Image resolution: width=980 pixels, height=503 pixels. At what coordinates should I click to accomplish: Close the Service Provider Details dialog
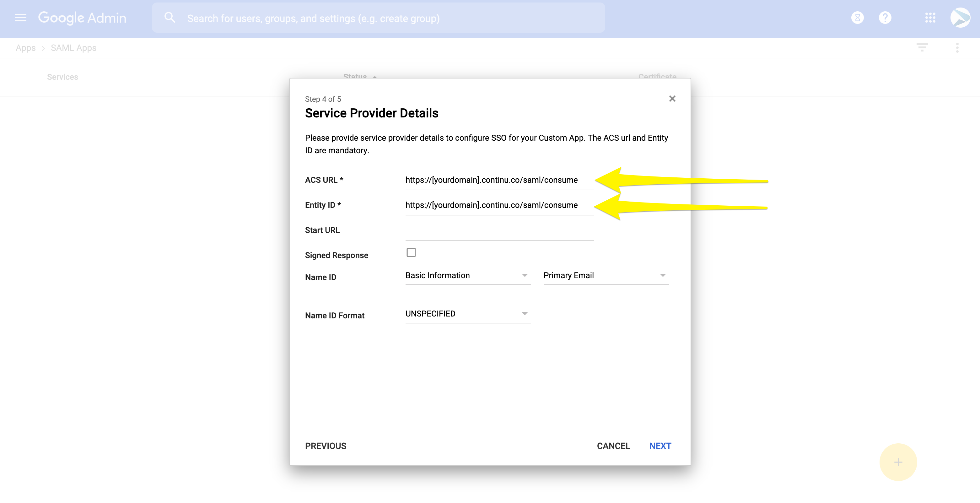672,99
